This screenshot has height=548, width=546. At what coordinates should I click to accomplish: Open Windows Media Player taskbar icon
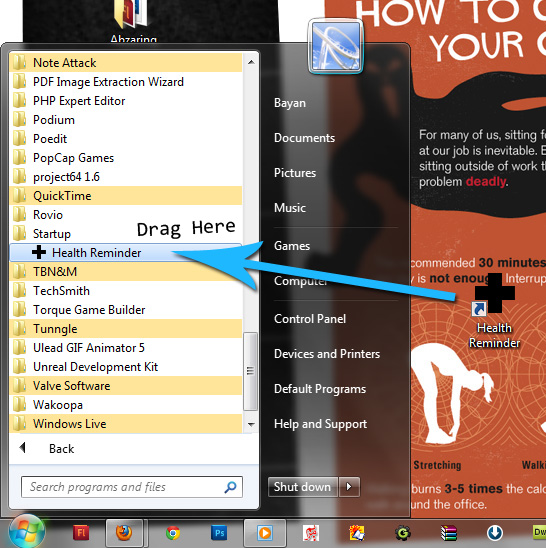tap(265, 533)
